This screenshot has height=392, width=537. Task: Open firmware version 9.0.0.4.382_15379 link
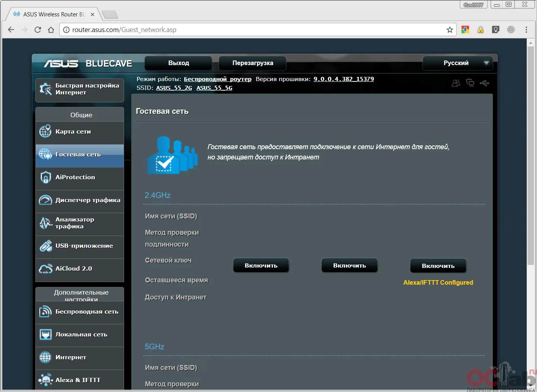344,79
